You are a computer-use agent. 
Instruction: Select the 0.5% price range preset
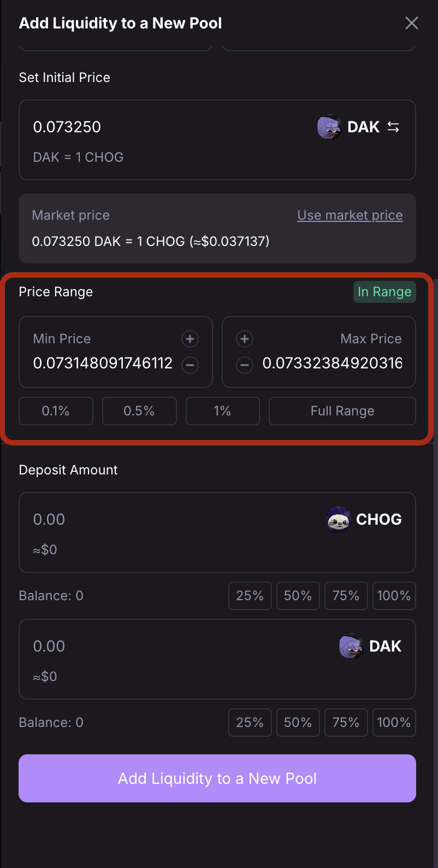pos(139,411)
